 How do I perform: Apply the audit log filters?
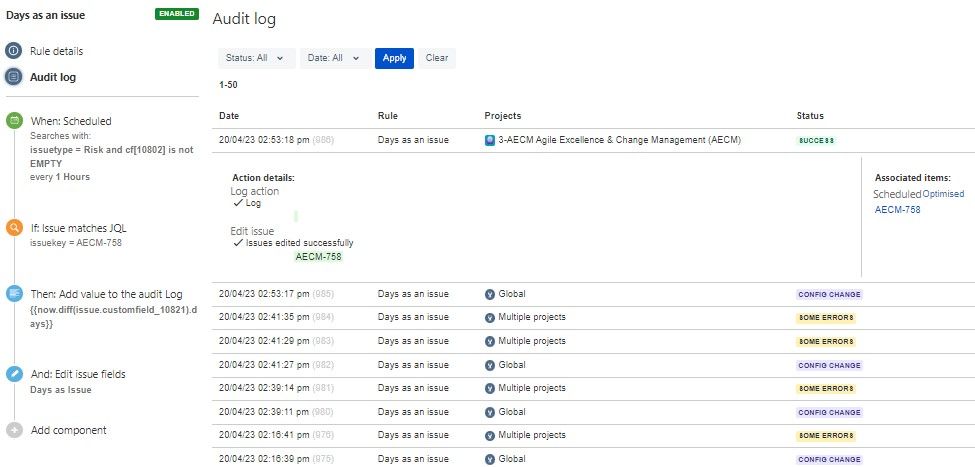coord(394,58)
